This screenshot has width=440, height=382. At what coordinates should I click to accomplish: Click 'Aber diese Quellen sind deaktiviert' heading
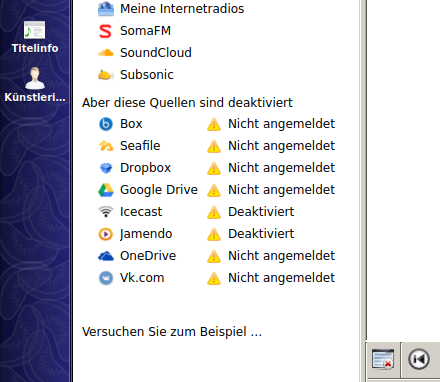(x=187, y=103)
